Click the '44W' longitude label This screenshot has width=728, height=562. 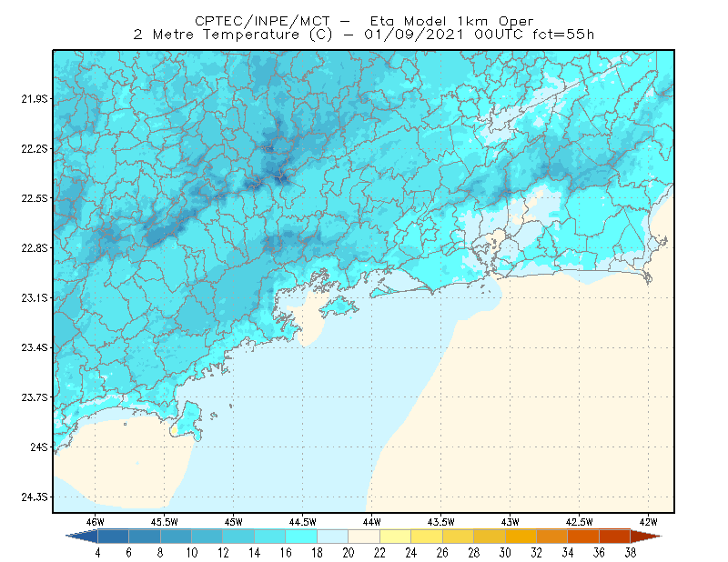372,522
